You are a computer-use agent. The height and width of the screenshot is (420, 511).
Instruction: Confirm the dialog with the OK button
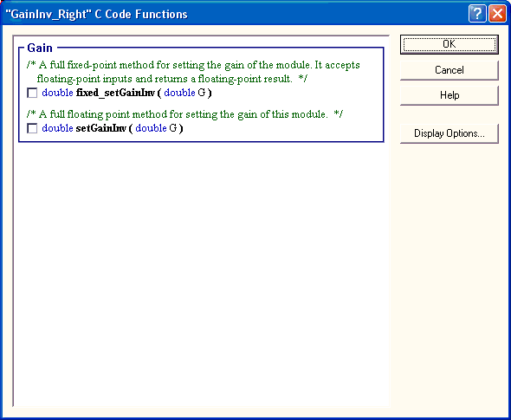(x=450, y=44)
